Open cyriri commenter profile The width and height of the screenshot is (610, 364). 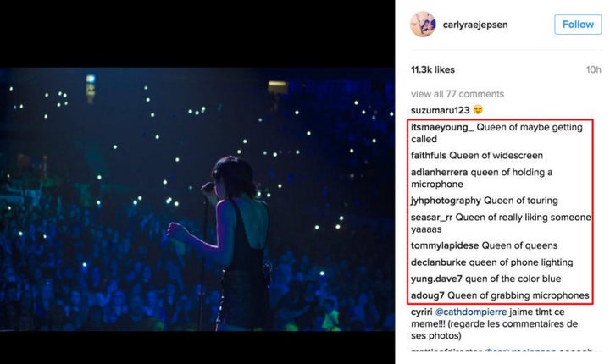[421, 312]
